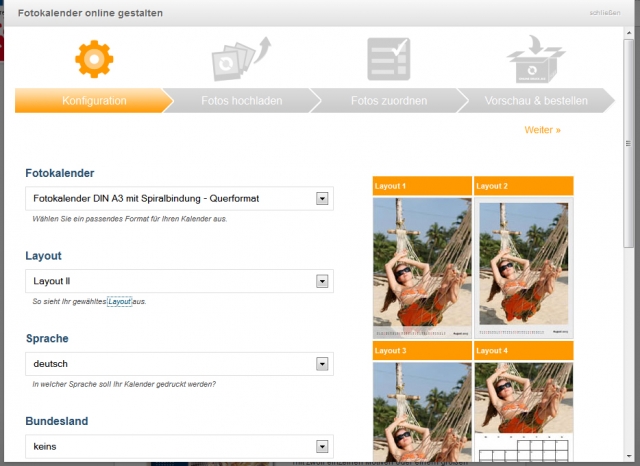The width and height of the screenshot is (640, 466).
Task: Click the Layout link in hint text
Action: pyautogui.click(x=119, y=302)
